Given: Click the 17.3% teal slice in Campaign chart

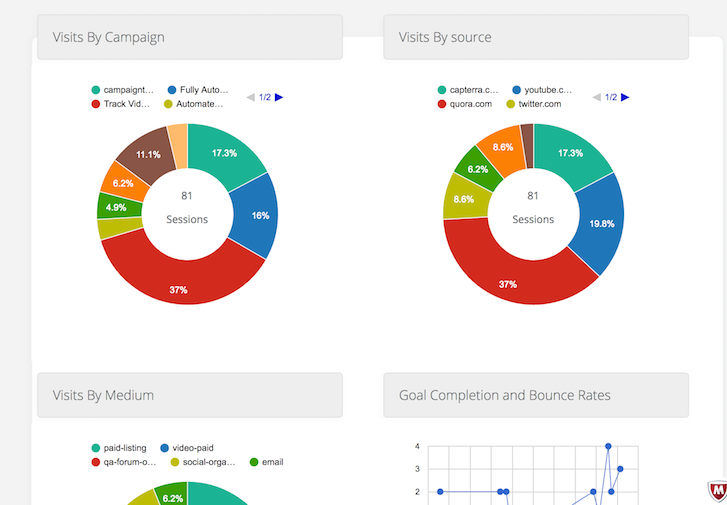Looking at the screenshot, I should (225, 153).
